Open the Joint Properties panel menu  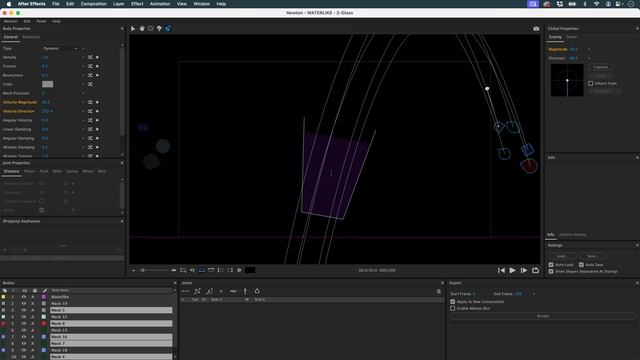(x=122, y=163)
